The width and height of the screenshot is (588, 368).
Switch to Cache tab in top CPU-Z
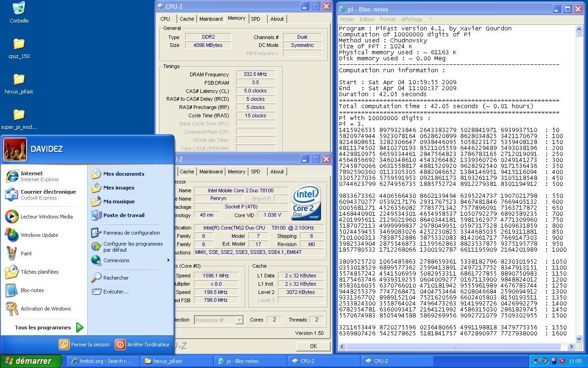pos(187,19)
